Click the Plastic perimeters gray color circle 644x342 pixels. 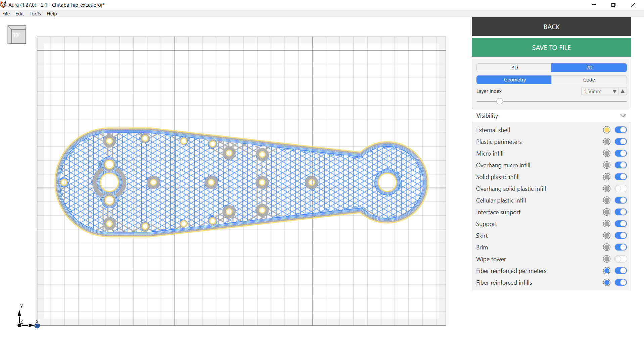coord(607,142)
